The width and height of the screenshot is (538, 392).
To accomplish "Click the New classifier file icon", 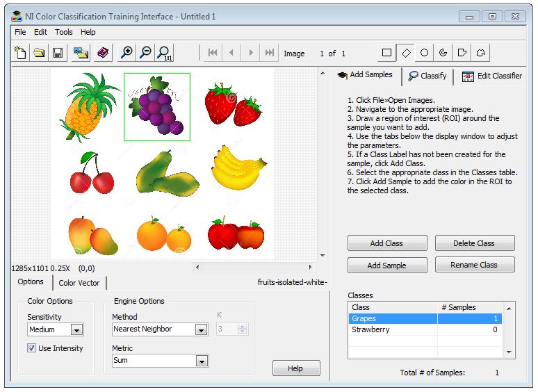I will 21,53.
